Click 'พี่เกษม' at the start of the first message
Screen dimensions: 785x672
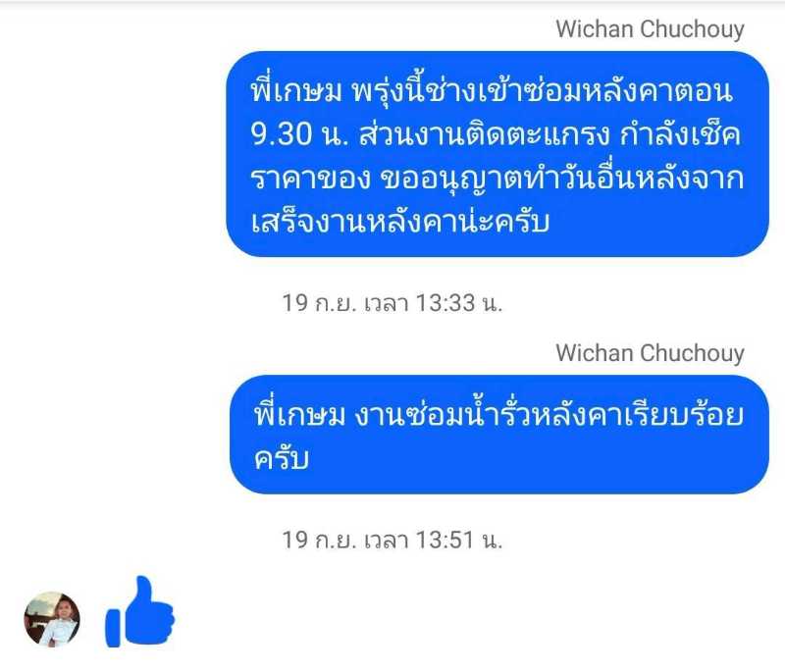pos(296,91)
